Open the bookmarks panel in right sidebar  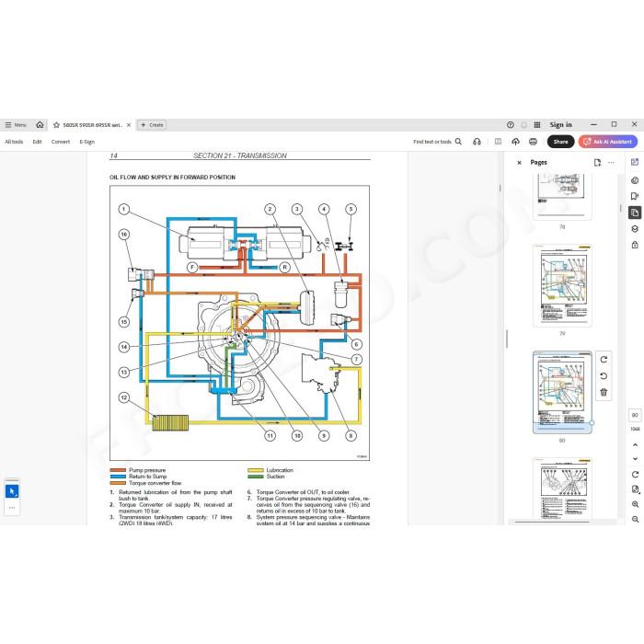(635, 196)
